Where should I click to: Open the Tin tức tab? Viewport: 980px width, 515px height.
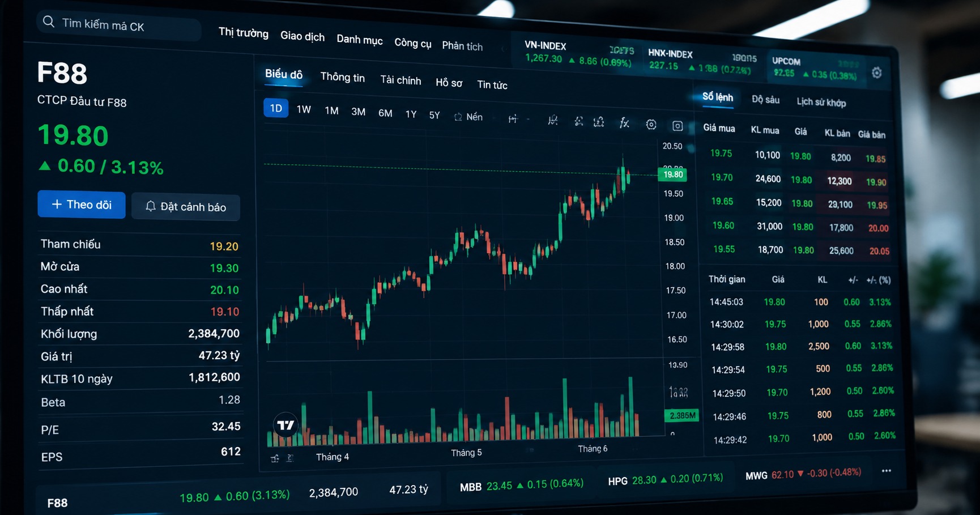(x=492, y=84)
